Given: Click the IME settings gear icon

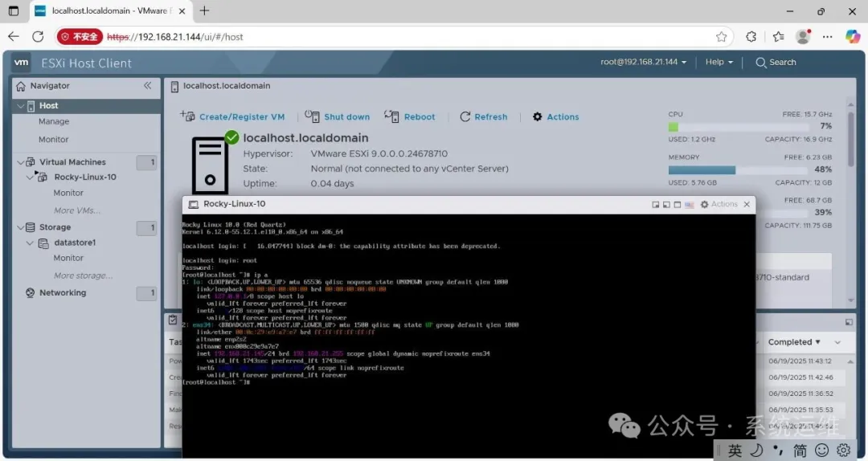Looking at the screenshot, I should [x=844, y=450].
